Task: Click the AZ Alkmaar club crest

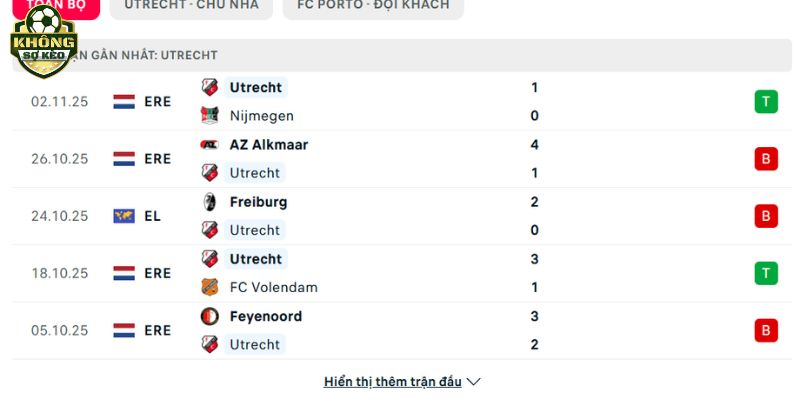Action: pyautogui.click(x=209, y=145)
